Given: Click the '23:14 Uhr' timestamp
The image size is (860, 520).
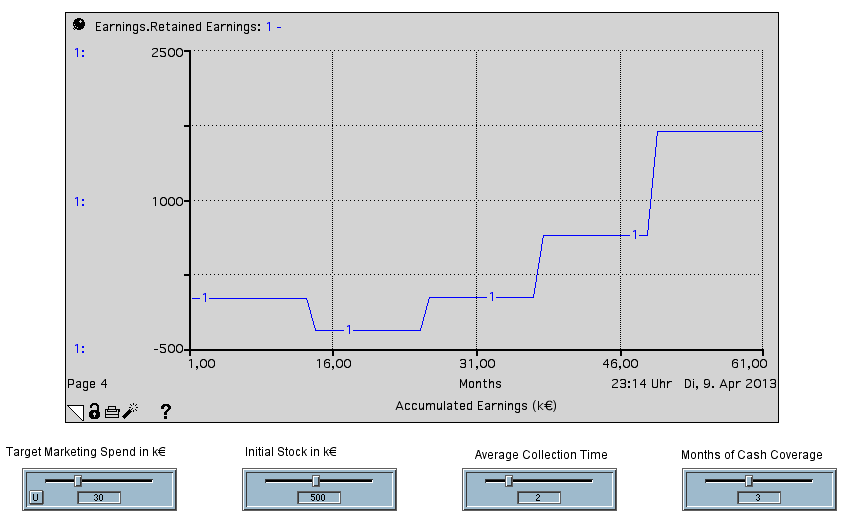Looking at the screenshot, I should 641,383.
